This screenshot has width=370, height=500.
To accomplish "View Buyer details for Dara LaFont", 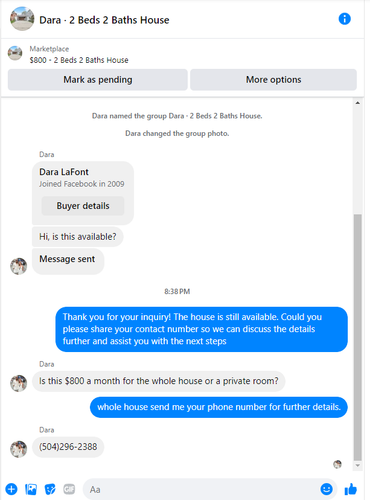I will pos(83,206).
